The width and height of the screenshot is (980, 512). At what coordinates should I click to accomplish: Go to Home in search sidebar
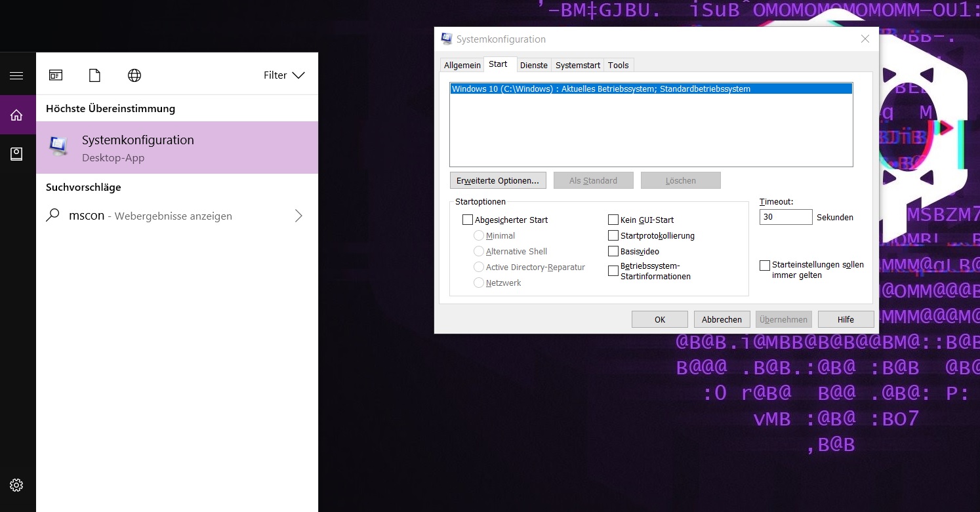click(x=16, y=115)
